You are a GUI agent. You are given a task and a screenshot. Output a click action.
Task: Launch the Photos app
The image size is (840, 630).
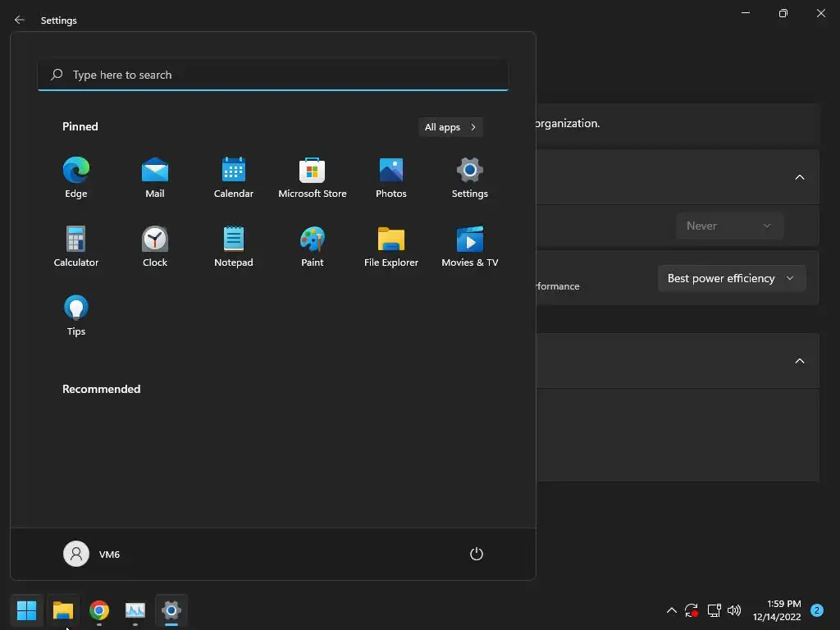coord(391,178)
